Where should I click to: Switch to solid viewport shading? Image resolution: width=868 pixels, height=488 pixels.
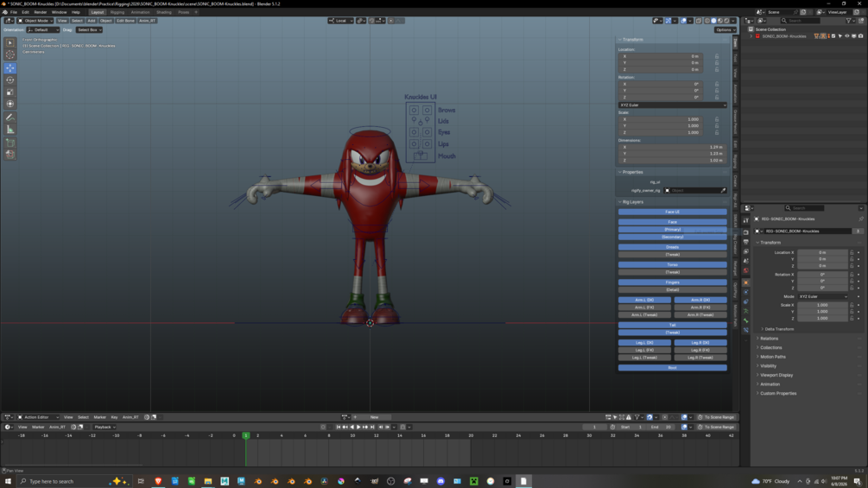(x=713, y=21)
